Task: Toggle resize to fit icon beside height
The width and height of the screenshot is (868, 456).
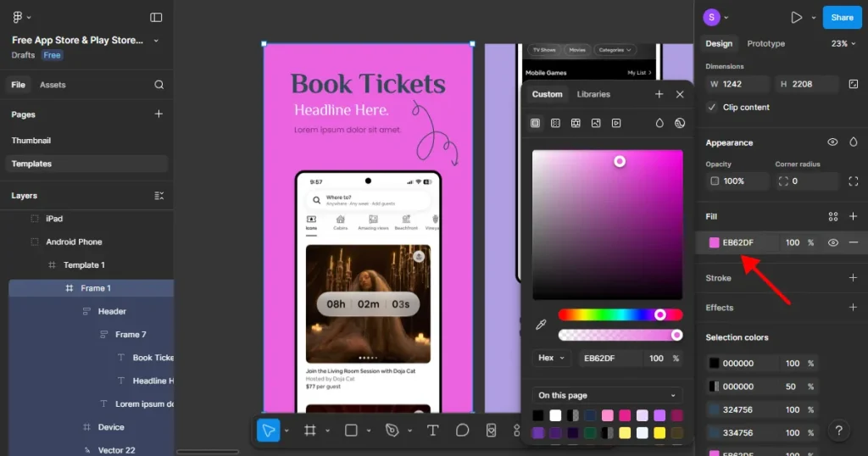Action: pyautogui.click(x=853, y=84)
